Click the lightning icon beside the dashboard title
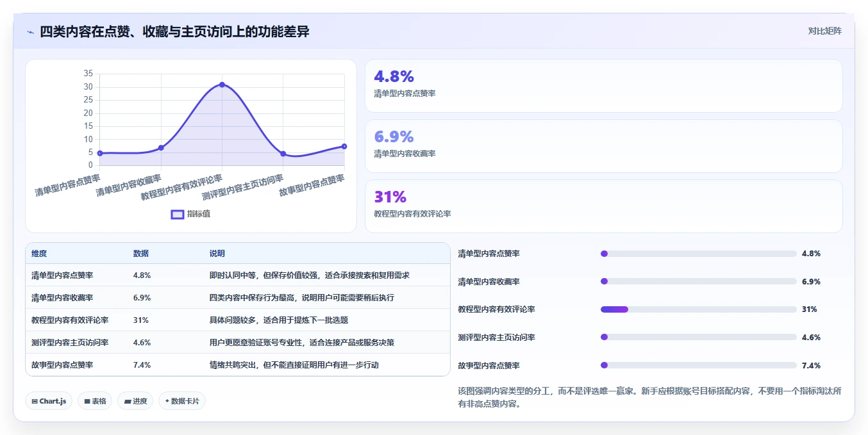The height and width of the screenshot is (435, 868). [30, 31]
